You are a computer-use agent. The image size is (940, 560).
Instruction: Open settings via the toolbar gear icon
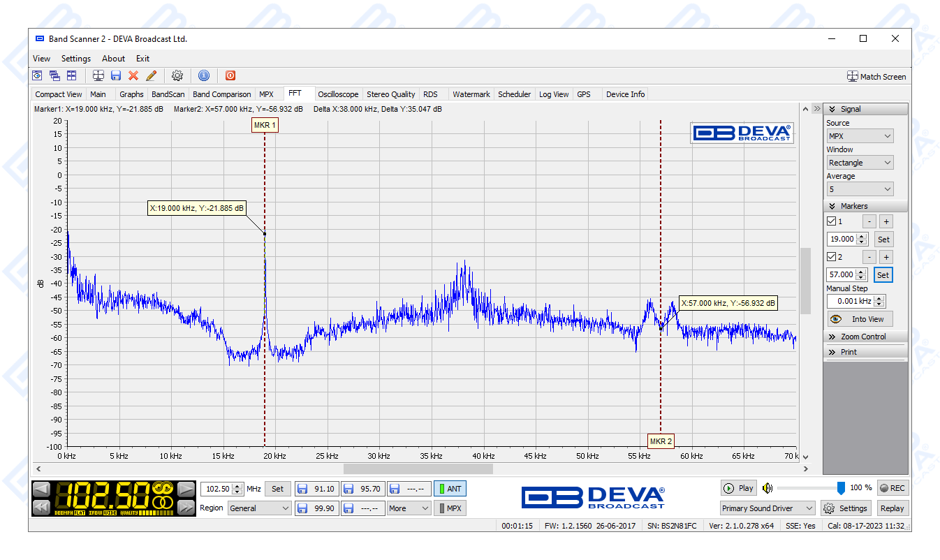pos(177,75)
